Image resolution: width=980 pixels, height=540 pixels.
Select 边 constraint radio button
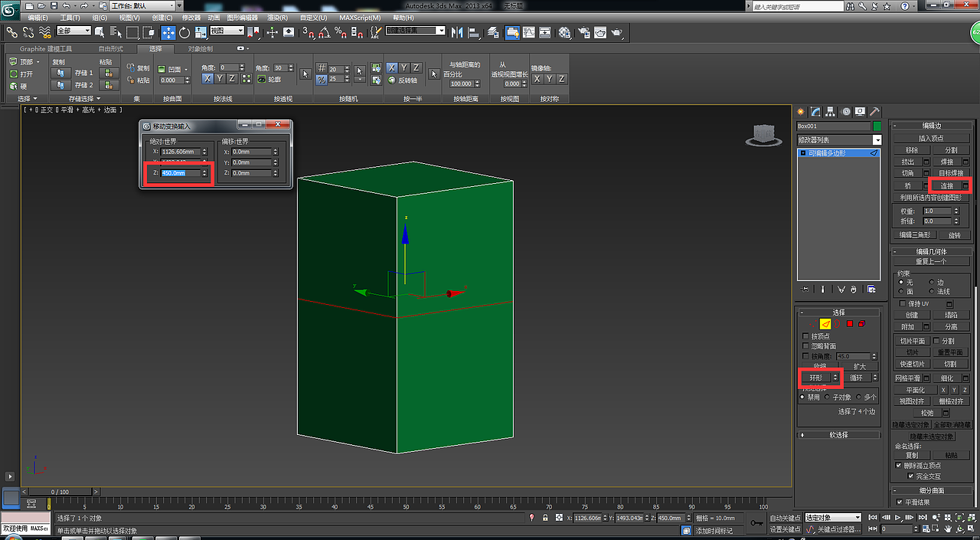(932, 282)
